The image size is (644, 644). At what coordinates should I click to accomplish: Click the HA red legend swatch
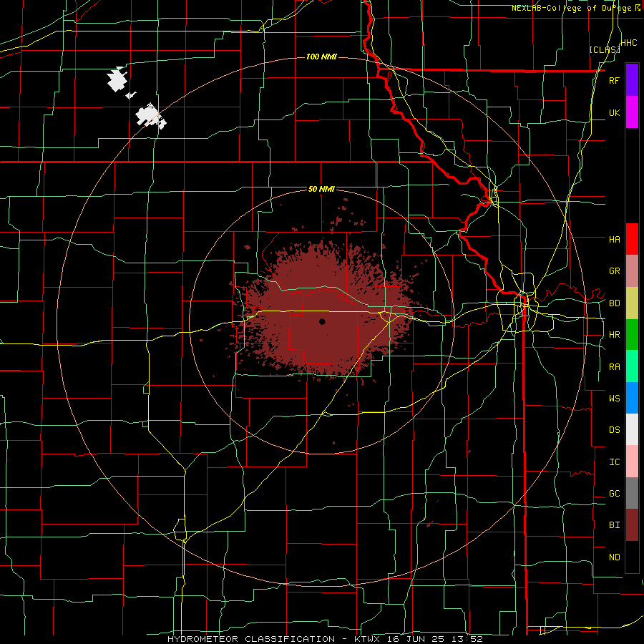[x=632, y=239]
